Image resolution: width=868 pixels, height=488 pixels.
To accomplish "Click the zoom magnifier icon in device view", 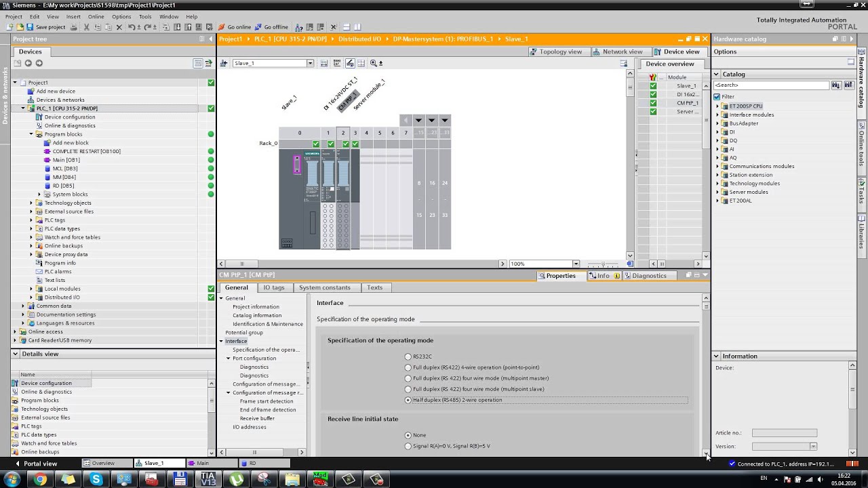I will point(374,63).
